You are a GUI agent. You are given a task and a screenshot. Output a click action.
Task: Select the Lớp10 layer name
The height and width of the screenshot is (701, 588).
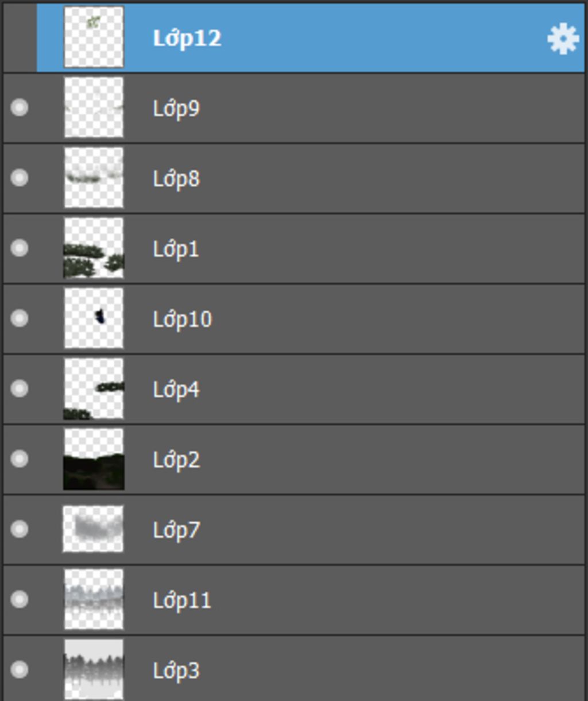pos(182,319)
